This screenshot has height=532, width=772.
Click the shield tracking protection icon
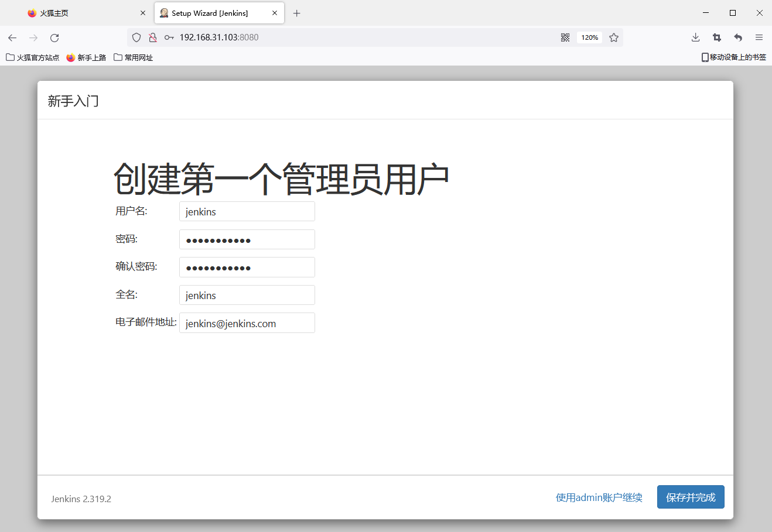136,37
